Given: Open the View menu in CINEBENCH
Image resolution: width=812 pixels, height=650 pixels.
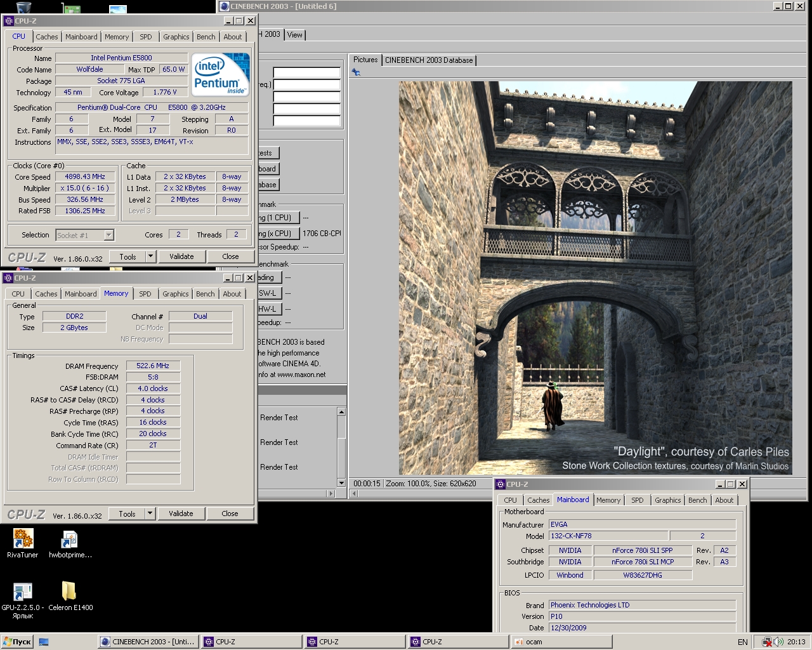Looking at the screenshot, I should [x=295, y=35].
